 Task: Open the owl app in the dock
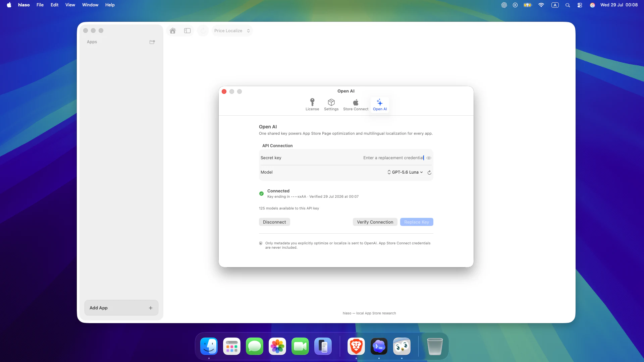tap(402, 346)
